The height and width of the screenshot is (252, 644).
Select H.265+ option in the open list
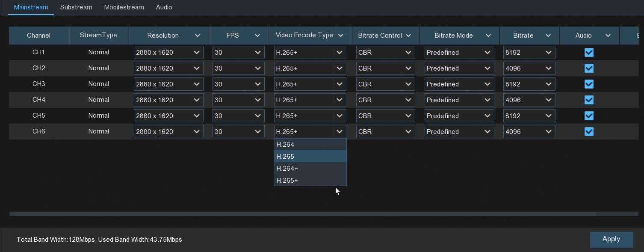click(x=310, y=181)
